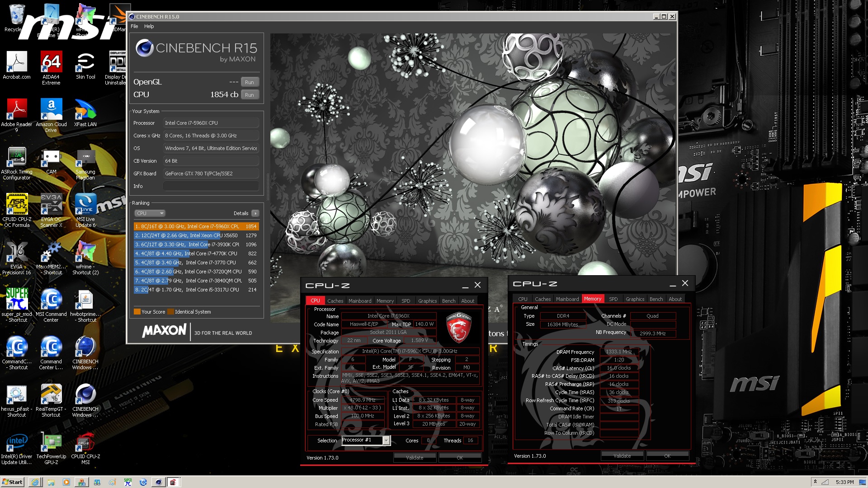868x488 pixels.
Task: Launch the super_pi_mod shortcut icon
Action: pyautogui.click(x=17, y=306)
